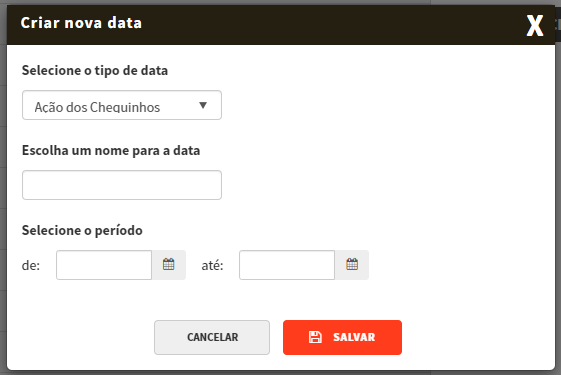Screen dimensions: 561x375
Task: Focus the "de" start date field
Action: click(x=104, y=265)
